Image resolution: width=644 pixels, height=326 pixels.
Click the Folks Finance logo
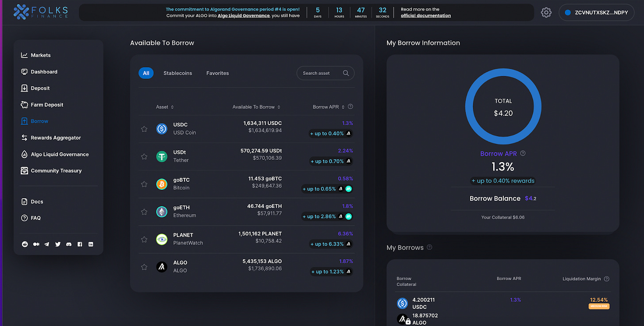coord(41,12)
